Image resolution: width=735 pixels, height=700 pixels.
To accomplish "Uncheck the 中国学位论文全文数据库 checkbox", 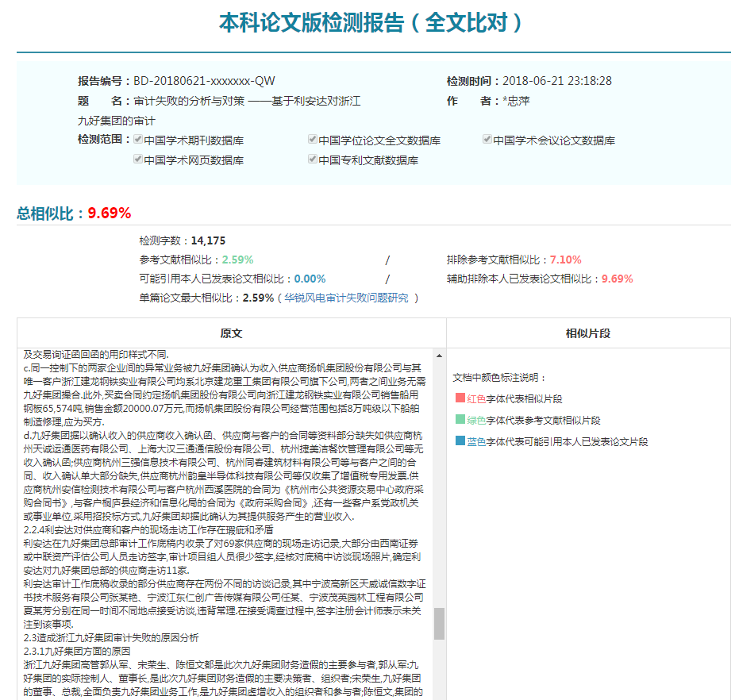I will click(311, 140).
